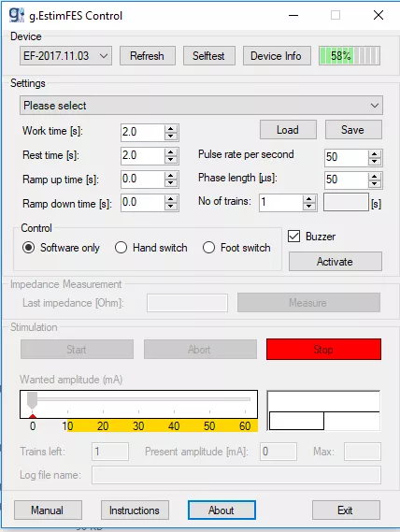Viewport: 400px width, 532px height.
Task: Click the Work time value field
Action: coord(143,132)
